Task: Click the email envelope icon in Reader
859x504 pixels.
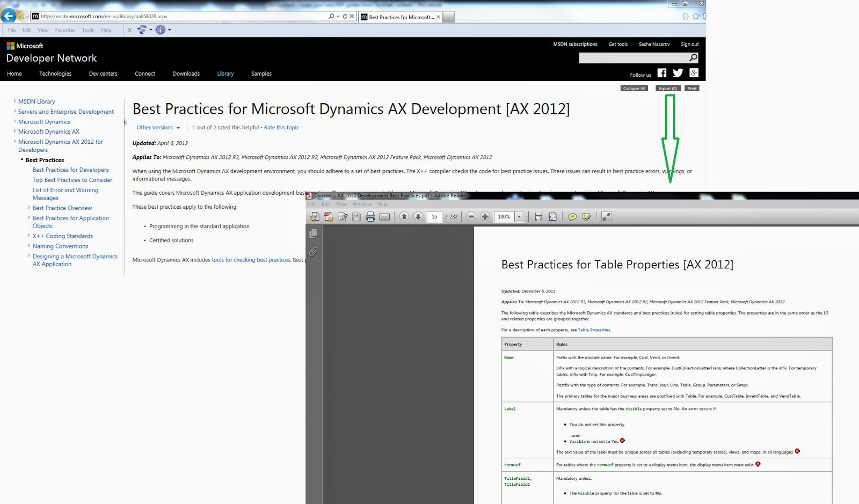Action: (x=384, y=217)
